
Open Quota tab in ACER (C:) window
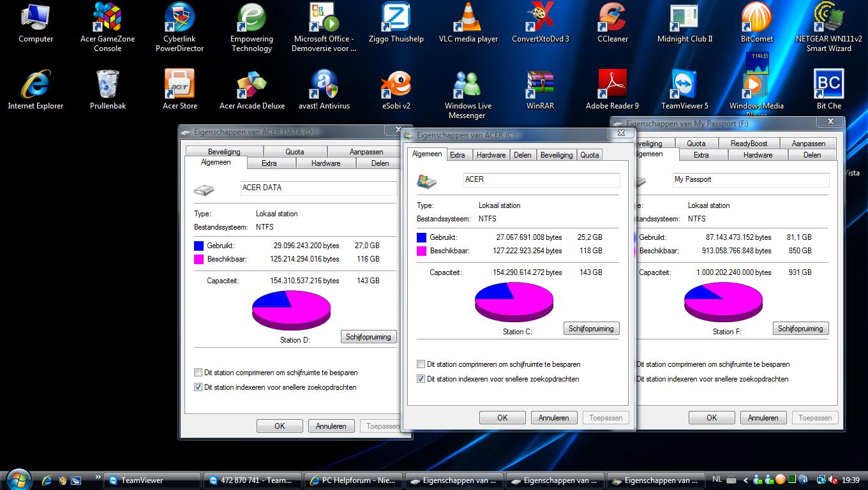590,155
